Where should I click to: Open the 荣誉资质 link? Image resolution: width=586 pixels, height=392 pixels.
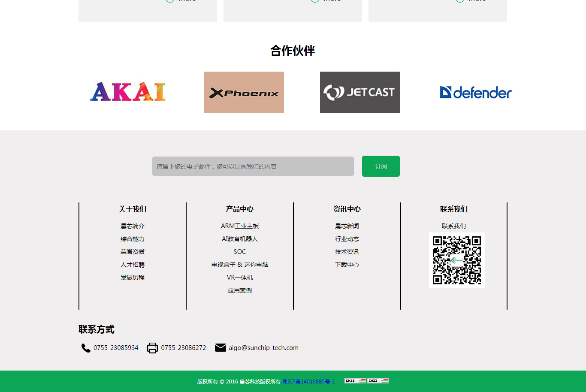(x=133, y=252)
